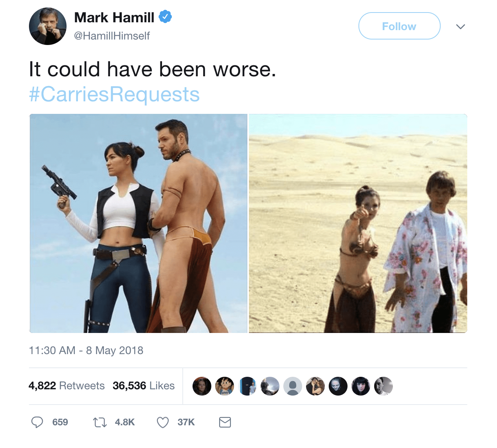Screen dimensions: 497x448
Task: Expand the tweet options chevron
Action: click(461, 27)
